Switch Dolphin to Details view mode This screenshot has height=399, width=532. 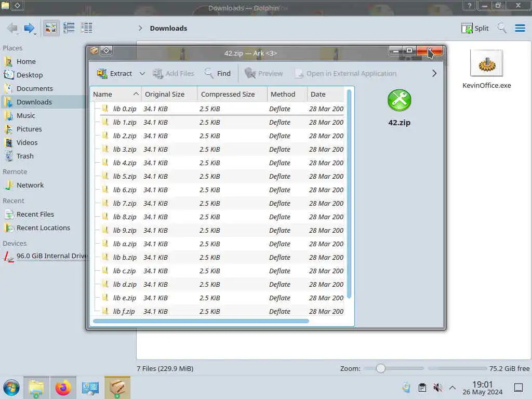(87, 28)
